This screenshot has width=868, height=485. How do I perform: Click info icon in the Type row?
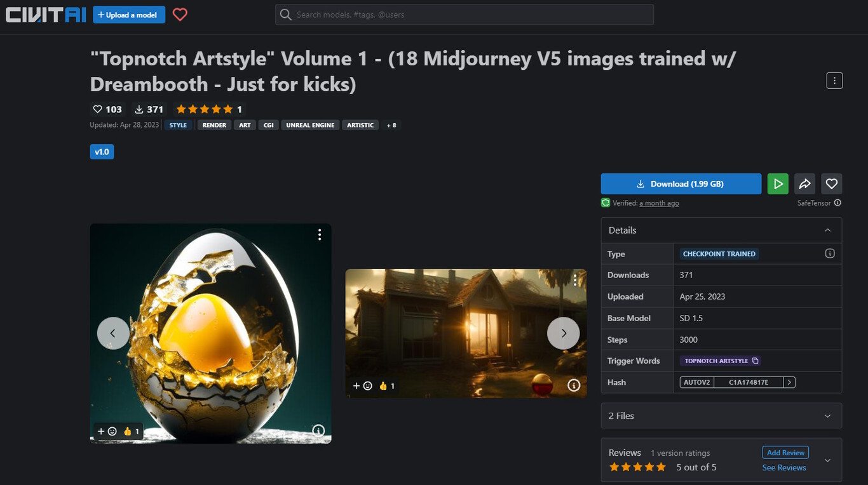(x=830, y=253)
